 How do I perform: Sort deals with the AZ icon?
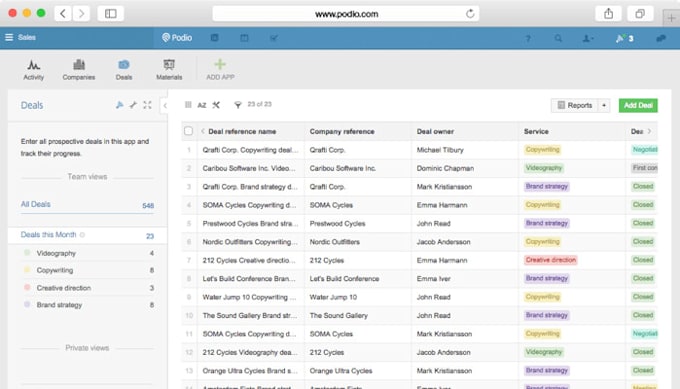pyautogui.click(x=202, y=105)
